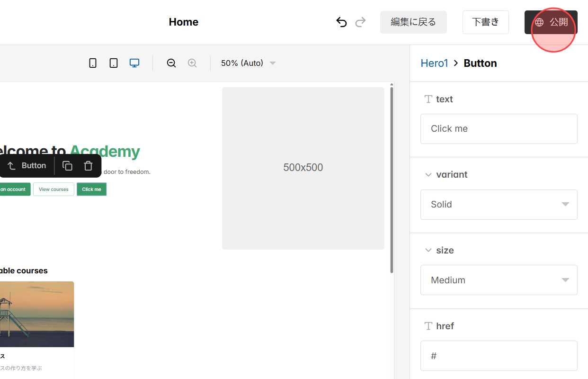Zoom in the canvas
588x379 pixels.
[x=192, y=63]
